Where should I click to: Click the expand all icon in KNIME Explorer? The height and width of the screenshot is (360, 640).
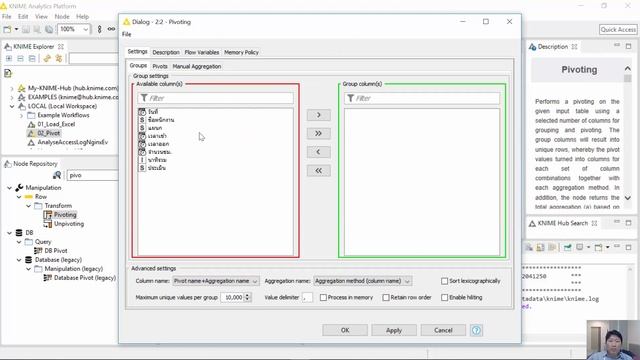(9, 59)
